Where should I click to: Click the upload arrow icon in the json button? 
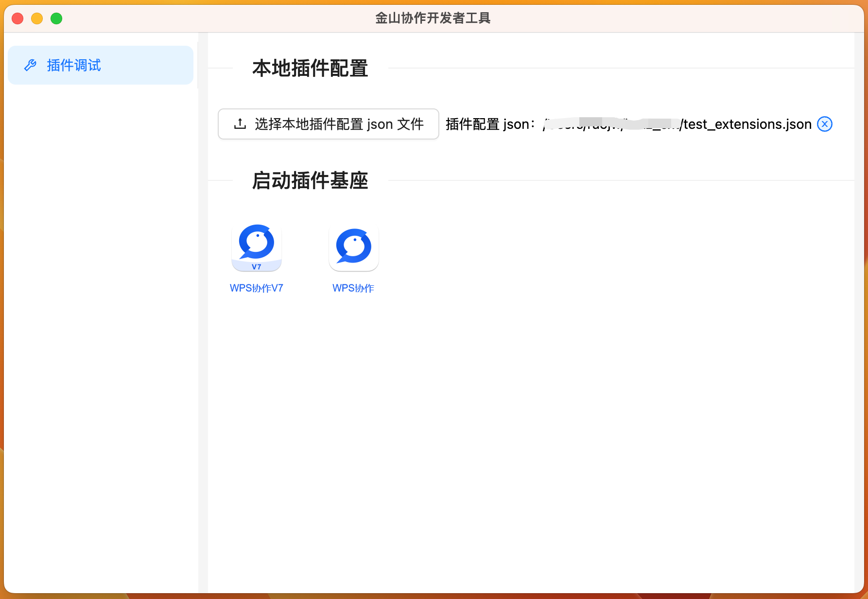pyautogui.click(x=240, y=124)
